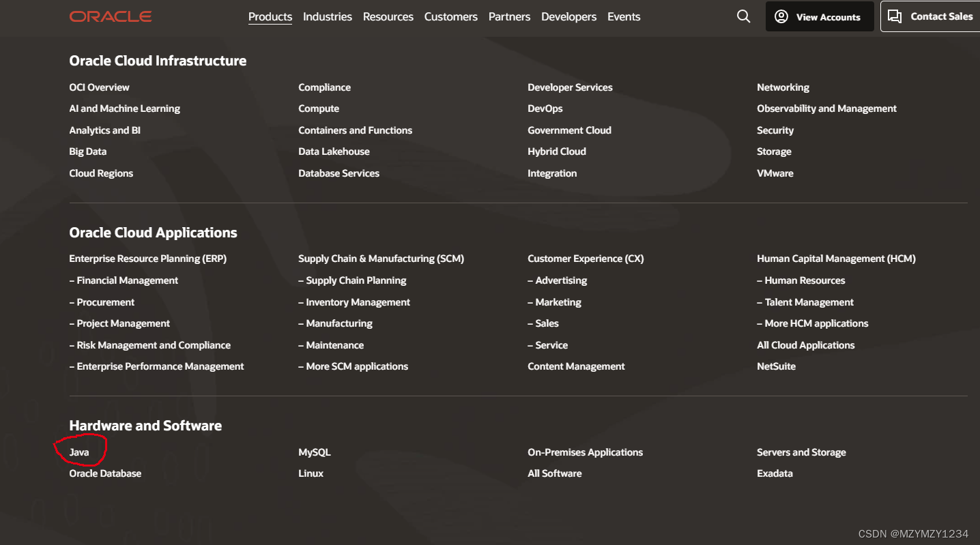Select Hybrid Cloud
The height and width of the screenshot is (545, 980).
pos(557,151)
